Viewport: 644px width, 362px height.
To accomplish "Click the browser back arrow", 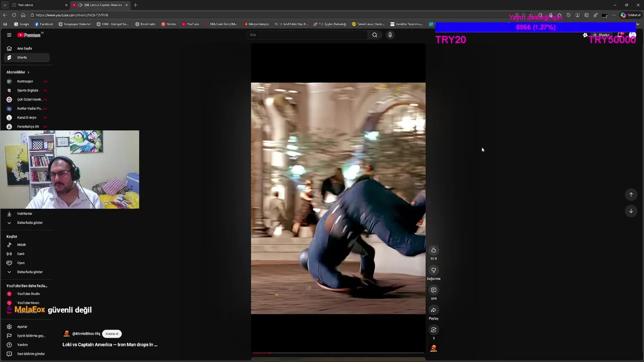I will 5,15.
